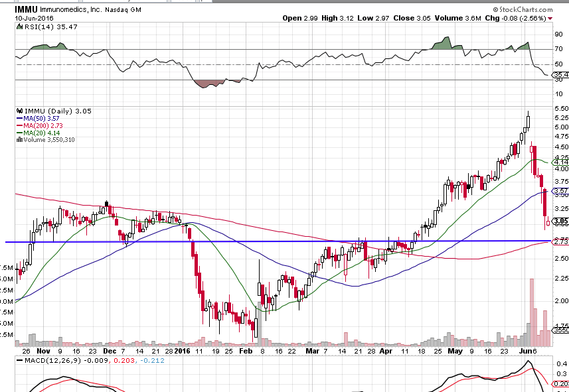
Task: Click the RSI line-style icon beside RSI(14)
Action: [x=19, y=27]
